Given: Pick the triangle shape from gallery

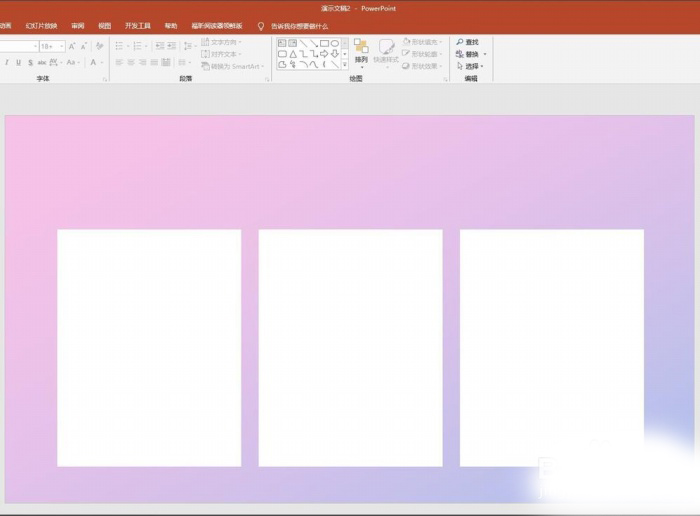Looking at the screenshot, I should pos(292,54).
